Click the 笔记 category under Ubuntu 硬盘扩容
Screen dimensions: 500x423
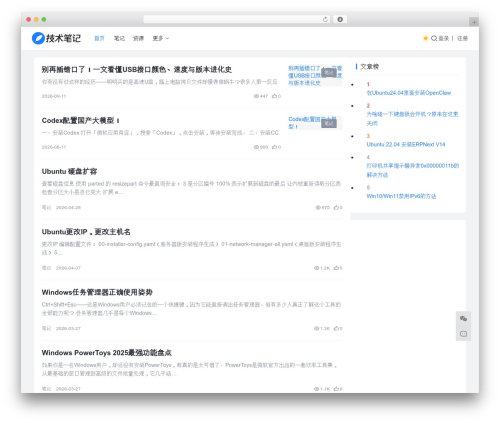[x=46, y=207]
